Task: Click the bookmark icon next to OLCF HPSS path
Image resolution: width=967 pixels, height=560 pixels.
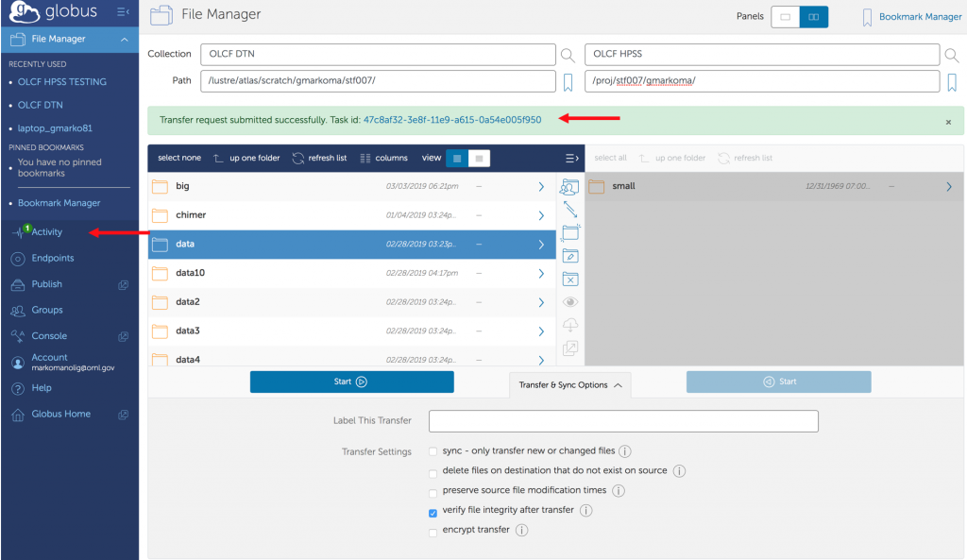Action: pos(952,82)
